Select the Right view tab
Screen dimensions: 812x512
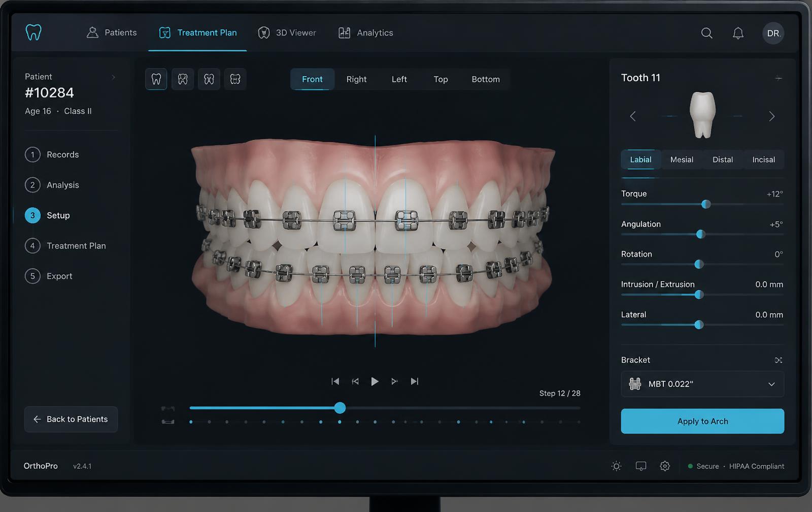(356, 79)
